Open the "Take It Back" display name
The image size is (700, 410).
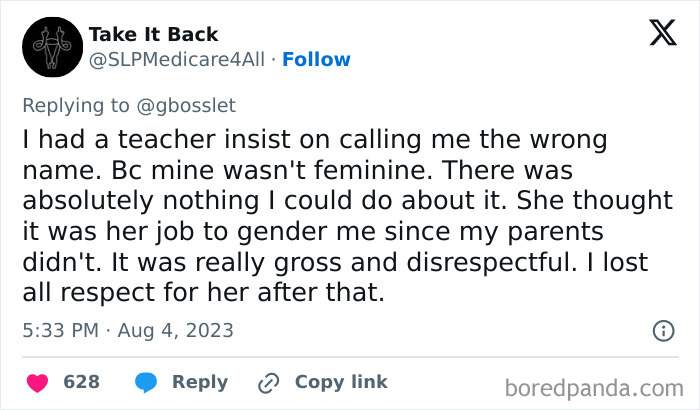[x=153, y=35]
